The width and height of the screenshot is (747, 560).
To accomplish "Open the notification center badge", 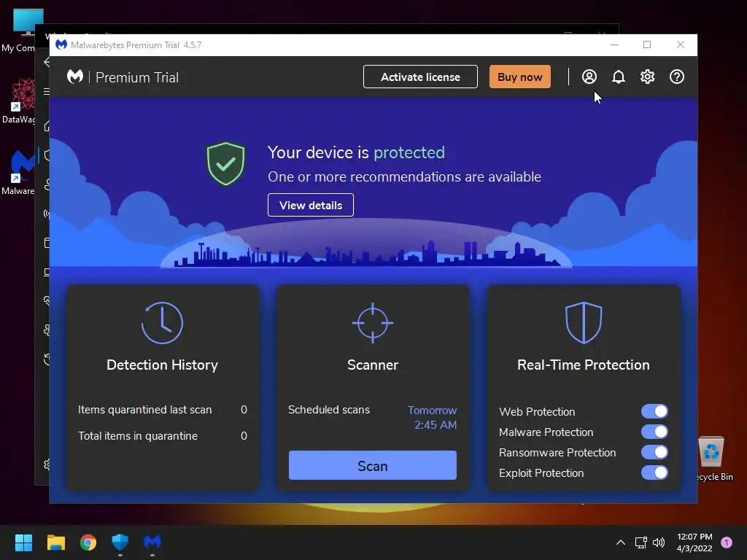I will [x=727, y=542].
